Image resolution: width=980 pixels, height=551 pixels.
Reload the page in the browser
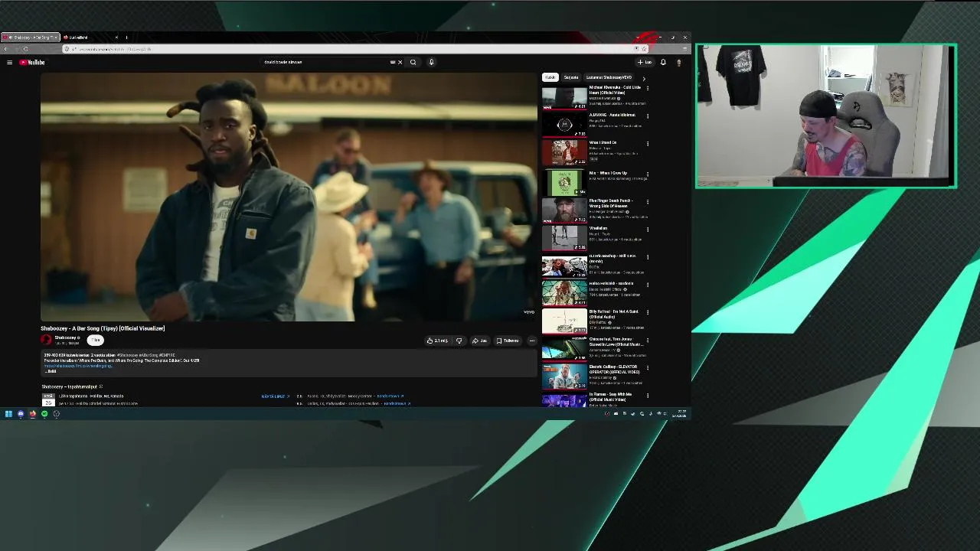pos(25,49)
